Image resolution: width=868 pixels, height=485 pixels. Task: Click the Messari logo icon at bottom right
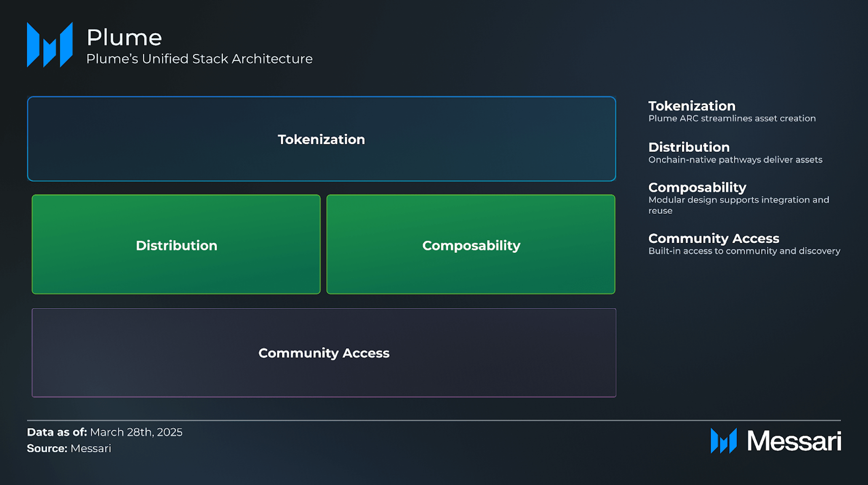[x=724, y=440]
